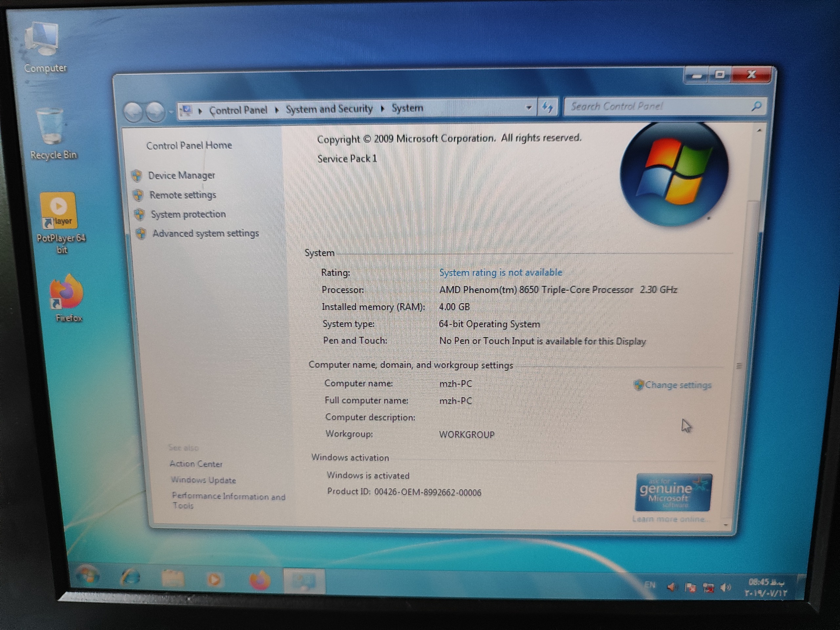Expand arrow after Control Panel breadcrumb
Image resolution: width=840 pixels, height=630 pixels.
point(277,110)
